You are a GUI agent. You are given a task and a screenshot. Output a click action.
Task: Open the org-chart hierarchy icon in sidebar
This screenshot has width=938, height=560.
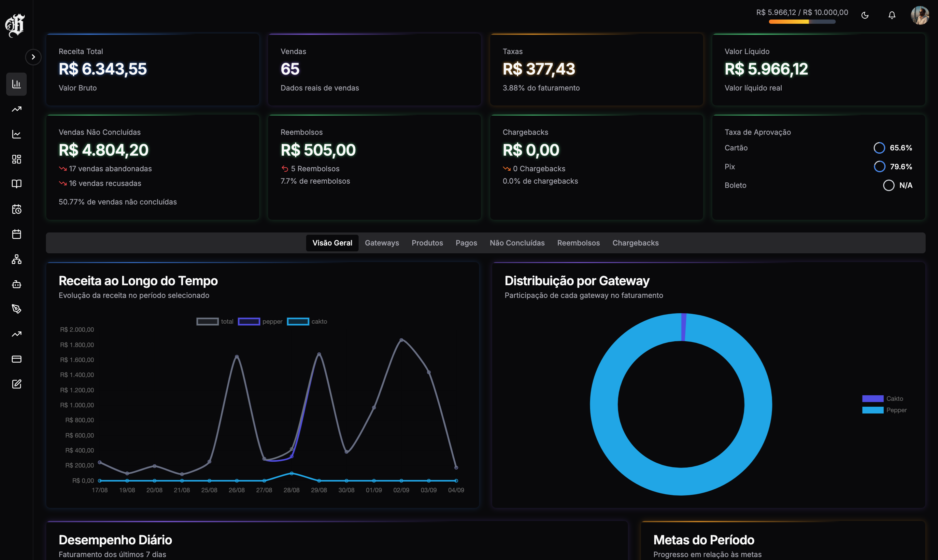[x=16, y=259]
